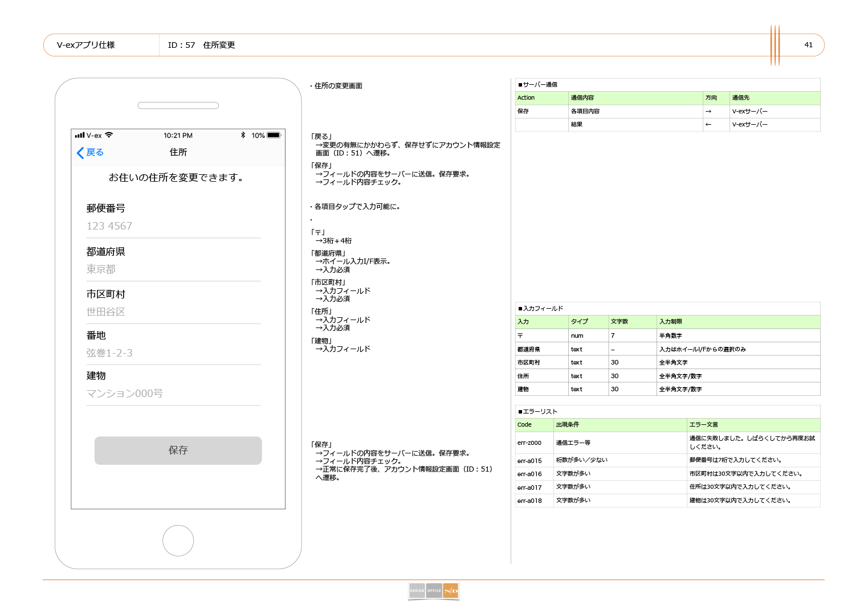Select the 建物 field showing マンション000号
Viewport: 868px width, 614px height.
click(173, 394)
